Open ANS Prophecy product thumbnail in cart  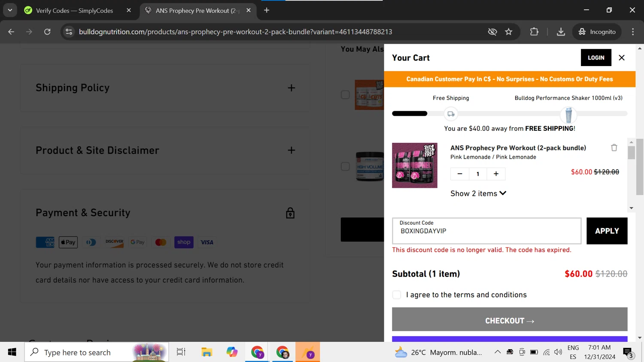pyautogui.click(x=414, y=165)
